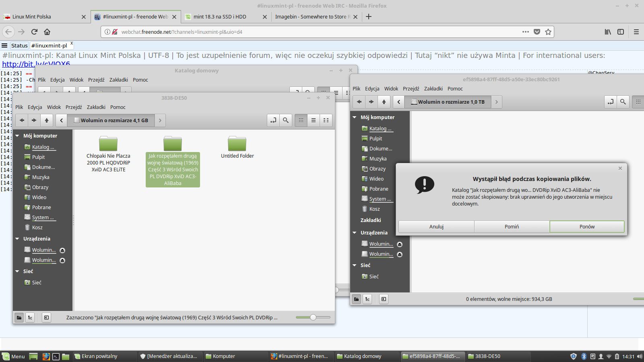The height and width of the screenshot is (362, 644).
Task: Click Wolumin o rozmiarze 1,0 TB path button
Action: pos(448,102)
